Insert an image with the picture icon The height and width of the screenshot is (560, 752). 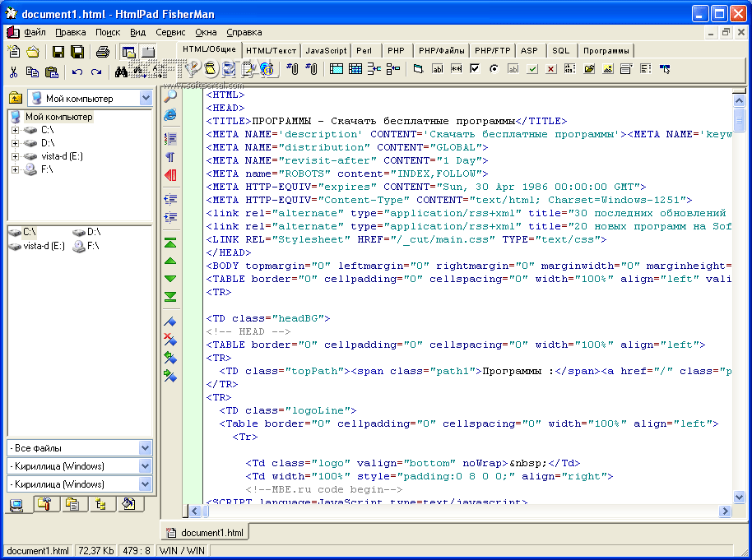click(608, 69)
